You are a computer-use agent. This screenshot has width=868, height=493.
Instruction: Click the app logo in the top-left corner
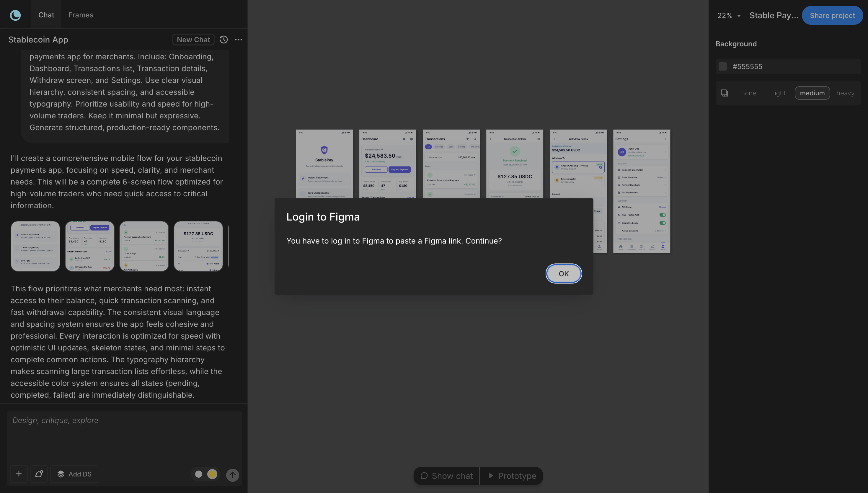[15, 15]
